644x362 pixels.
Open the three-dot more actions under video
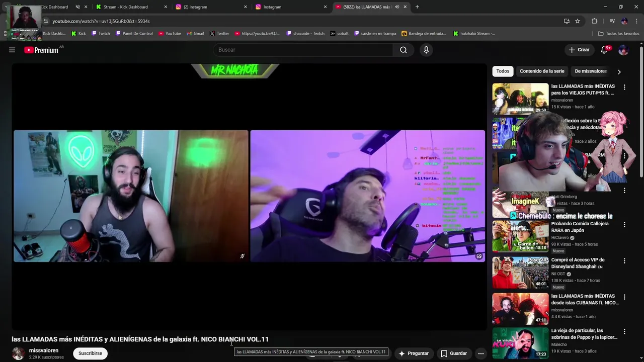480,353
